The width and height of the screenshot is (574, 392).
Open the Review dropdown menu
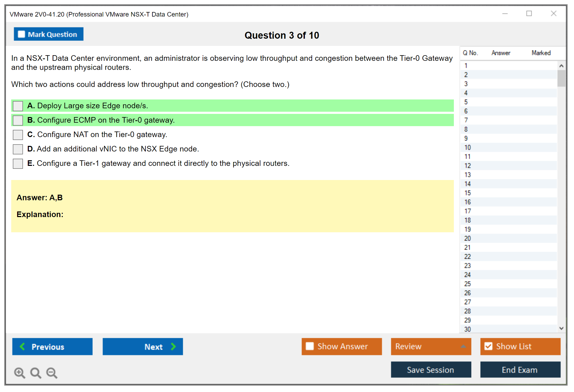[463, 346]
